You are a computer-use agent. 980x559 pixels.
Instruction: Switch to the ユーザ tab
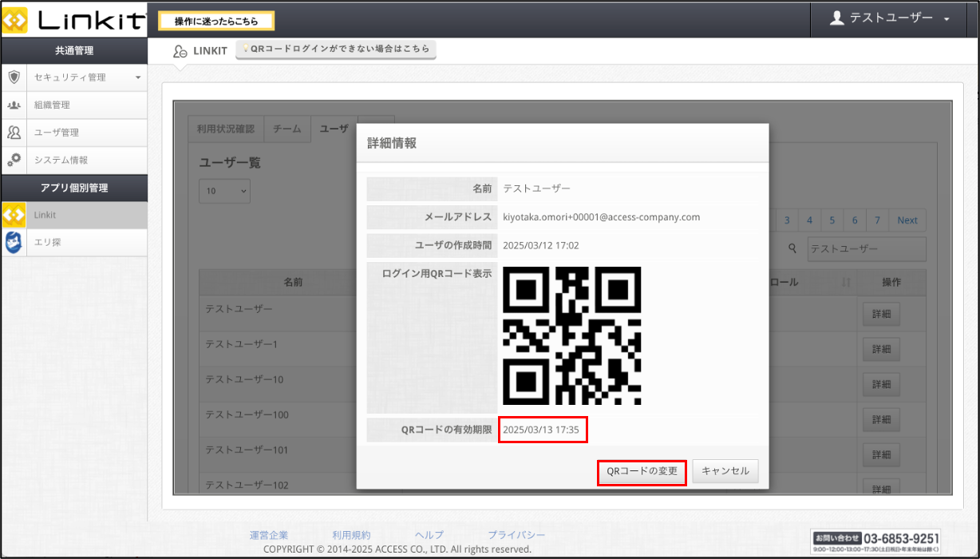[334, 129]
